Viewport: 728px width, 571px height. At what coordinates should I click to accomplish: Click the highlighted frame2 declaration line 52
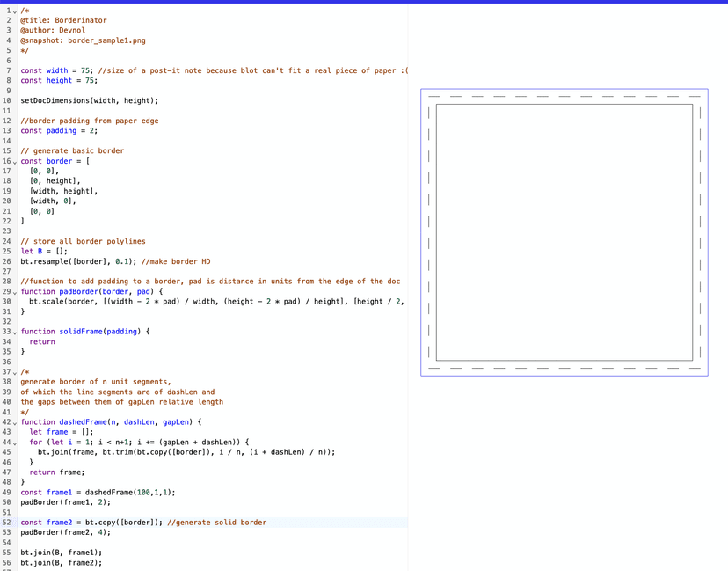click(142, 523)
